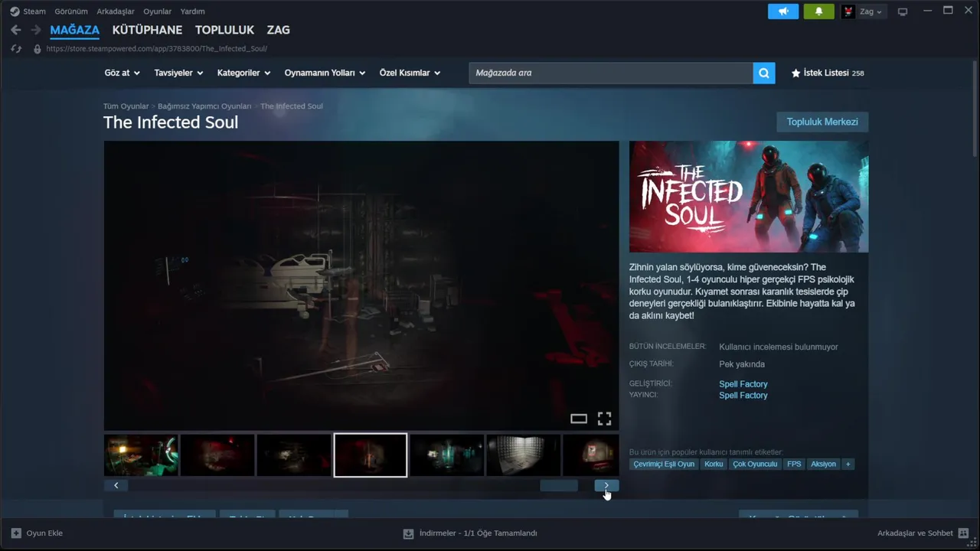Open the Zag account dropdown

(871, 11)
